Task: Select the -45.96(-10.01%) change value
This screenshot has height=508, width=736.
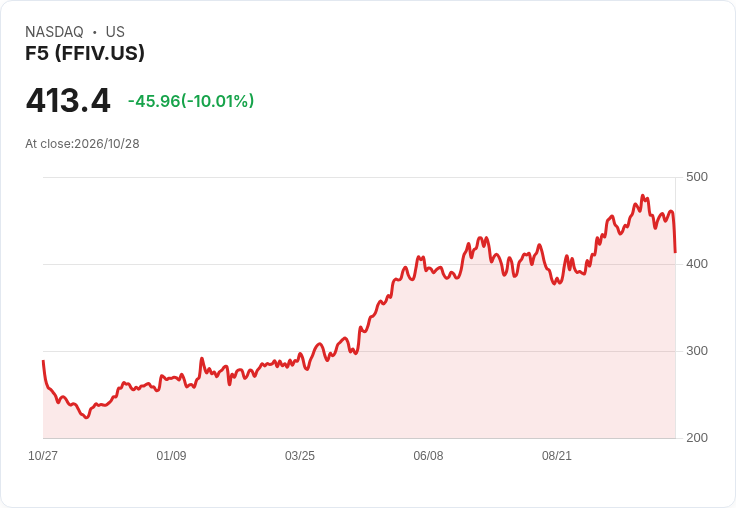Action: coord(191,101)
